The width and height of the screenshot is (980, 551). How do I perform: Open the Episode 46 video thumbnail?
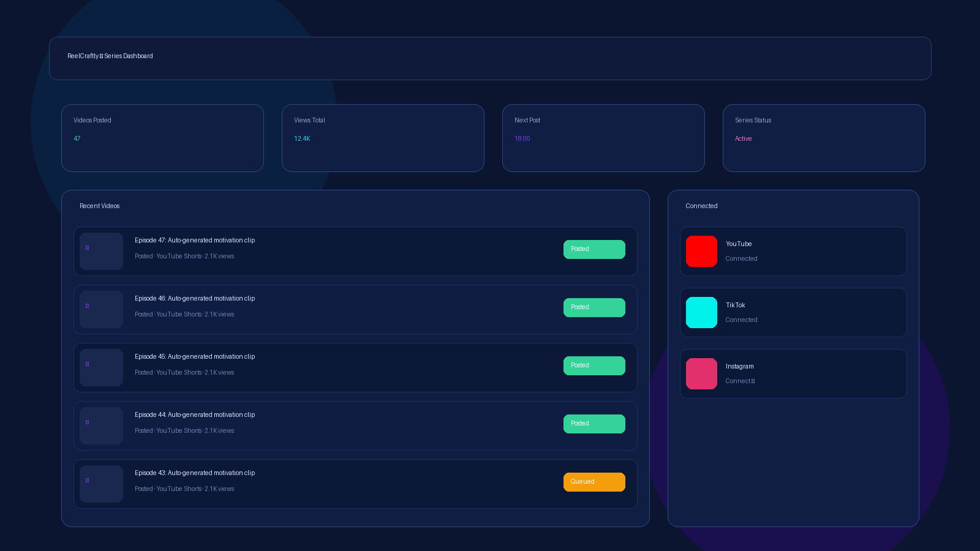click(101, 309)
